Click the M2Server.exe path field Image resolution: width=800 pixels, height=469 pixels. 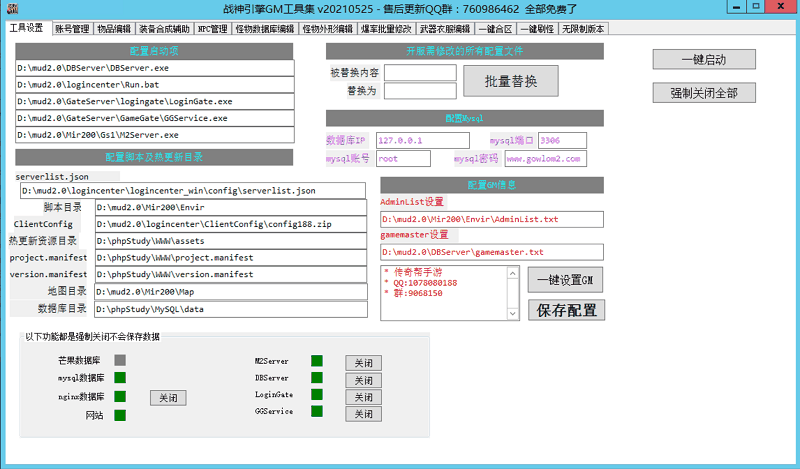tap(155, 135)
